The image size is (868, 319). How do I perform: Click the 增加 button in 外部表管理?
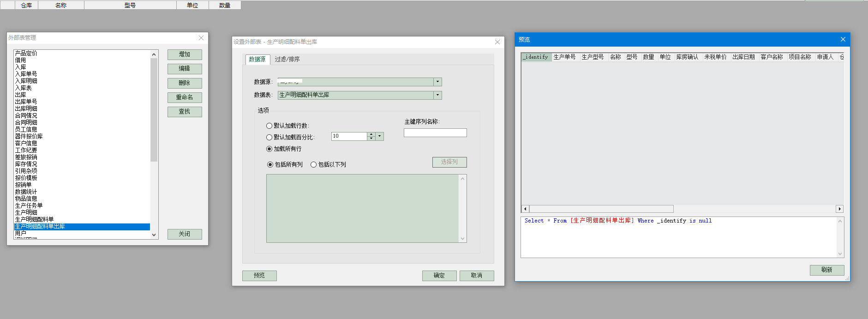(x=185, y=54)
